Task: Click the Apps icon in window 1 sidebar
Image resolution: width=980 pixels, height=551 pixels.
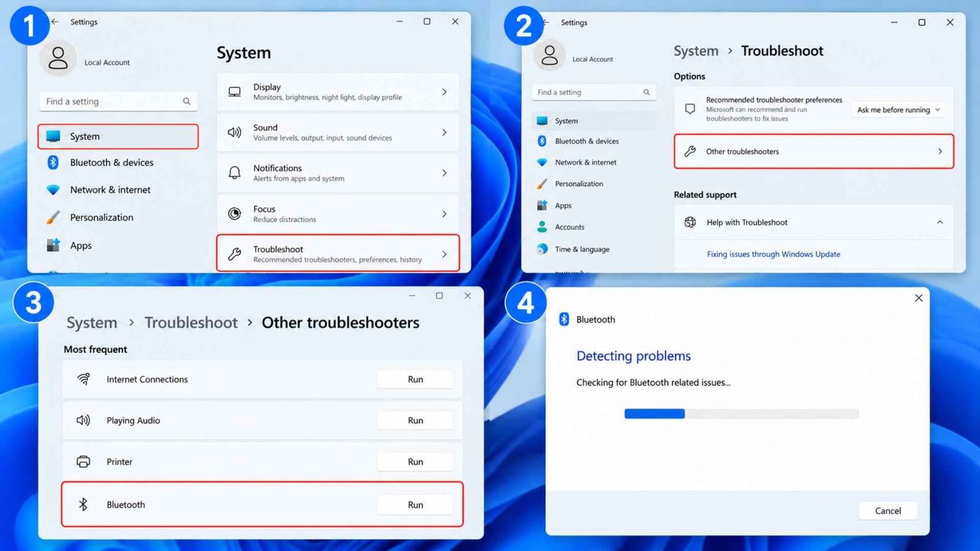Action: pyautogui.click(x=53, y=246)
